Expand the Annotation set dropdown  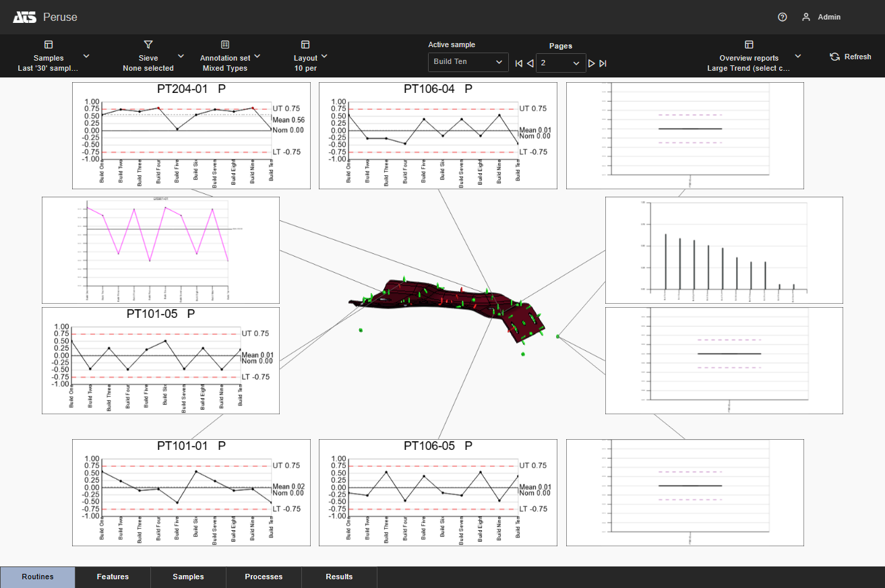257,57
